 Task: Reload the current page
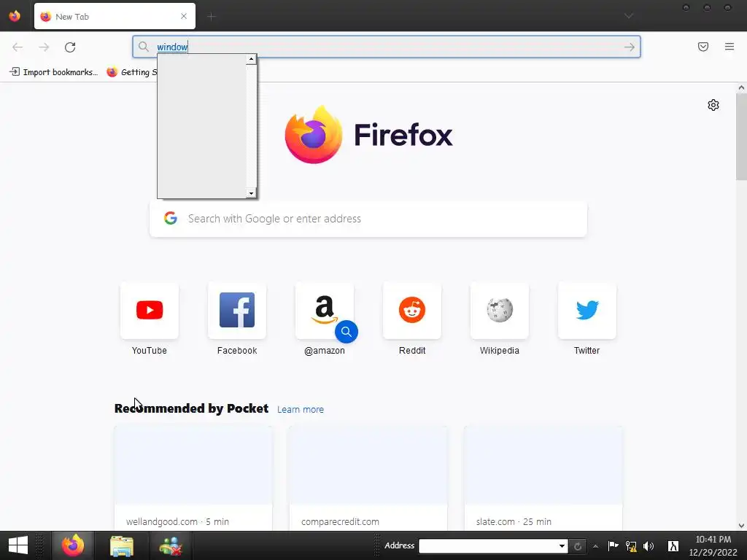(x=70, y=47)
